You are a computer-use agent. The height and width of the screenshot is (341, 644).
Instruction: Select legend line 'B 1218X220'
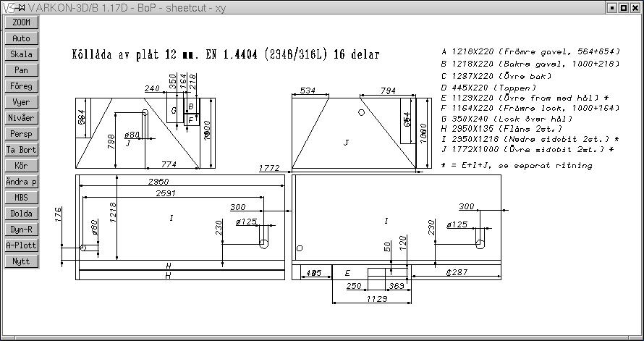click(530, 64)
